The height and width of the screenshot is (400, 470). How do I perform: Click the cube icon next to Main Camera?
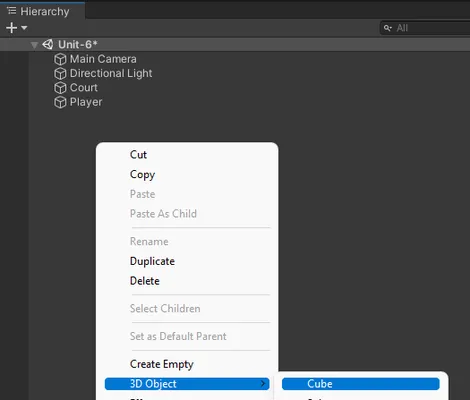pyautogui.click(x=60, y=59)
